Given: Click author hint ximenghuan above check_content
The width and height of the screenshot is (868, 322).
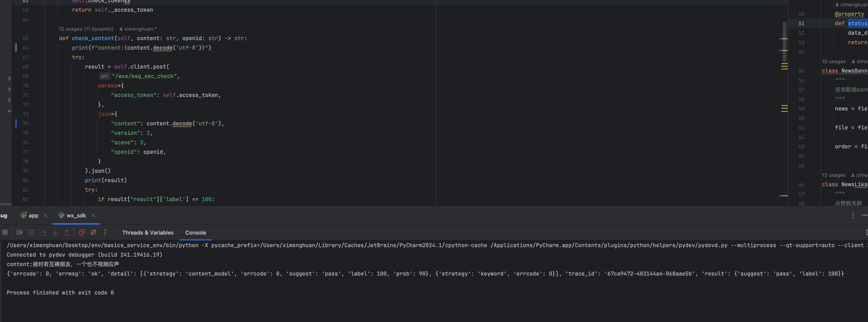Looking at the screenshot, I should (x=138, y=29).
